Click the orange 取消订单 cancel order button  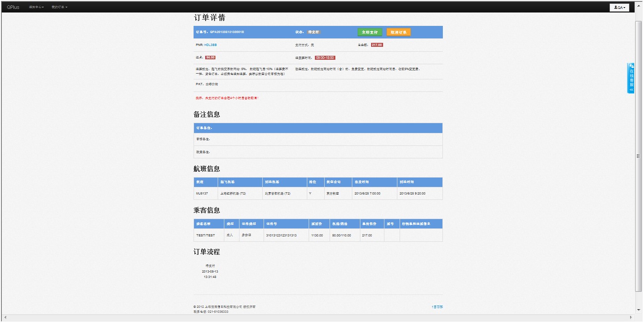[x=398, y=32]
